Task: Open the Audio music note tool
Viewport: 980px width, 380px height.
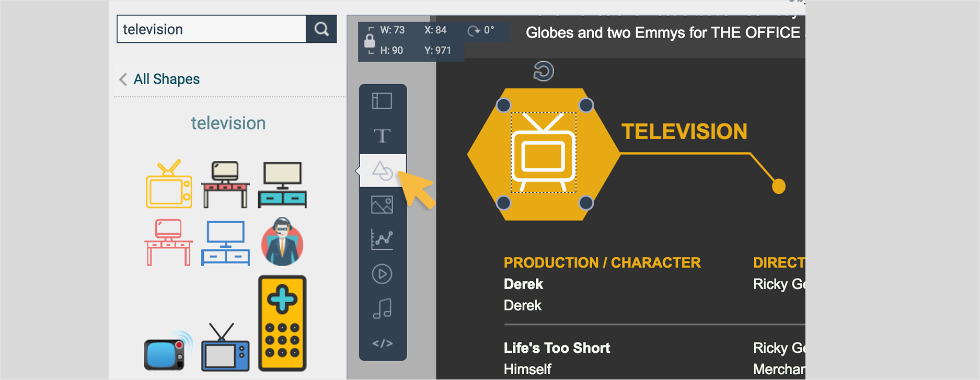Action: pos(382,308)
